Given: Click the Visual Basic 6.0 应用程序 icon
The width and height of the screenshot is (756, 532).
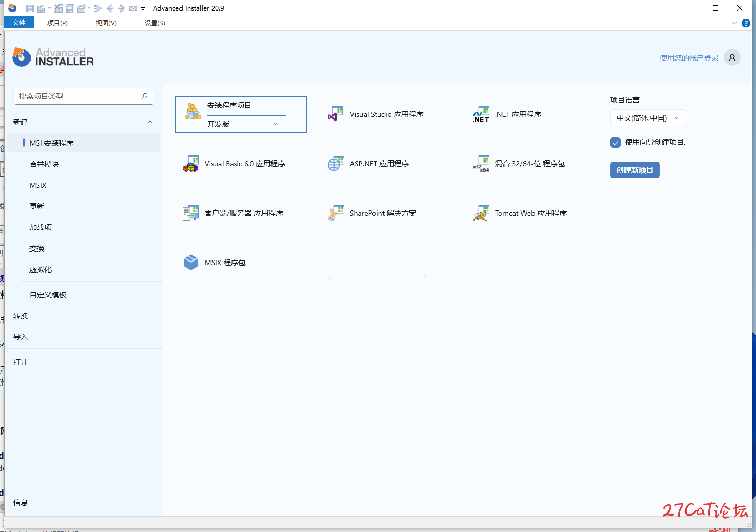Looking at the screenshot, I should (x=190, y=164).
